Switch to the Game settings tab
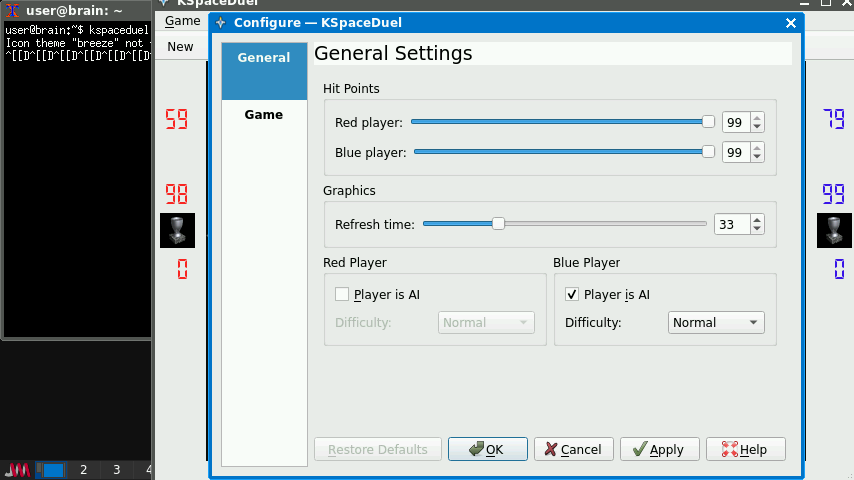This screenshot has width=854, height=480. point(264,115)
